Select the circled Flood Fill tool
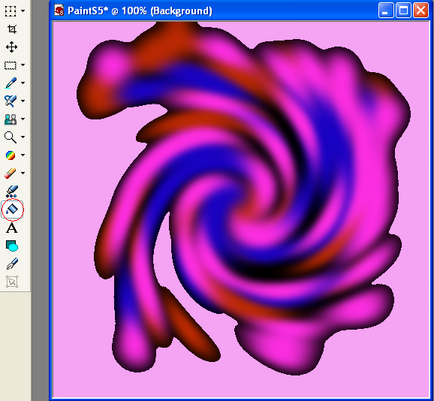Image resolution: width=434 pixels, height=401 pixels. (12, 210)
